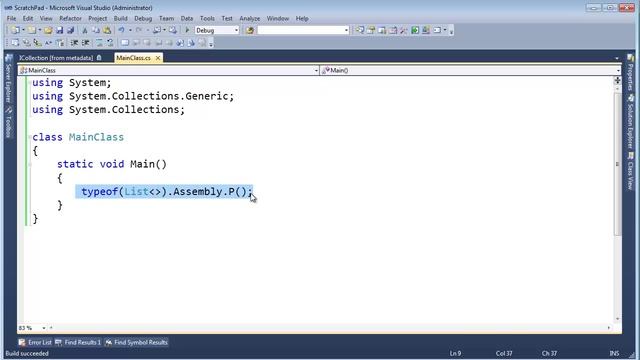Viewport: 640px width, 360px height.
Task: Open the File menu
Action: pyautogui.click(x=11, y=18)
